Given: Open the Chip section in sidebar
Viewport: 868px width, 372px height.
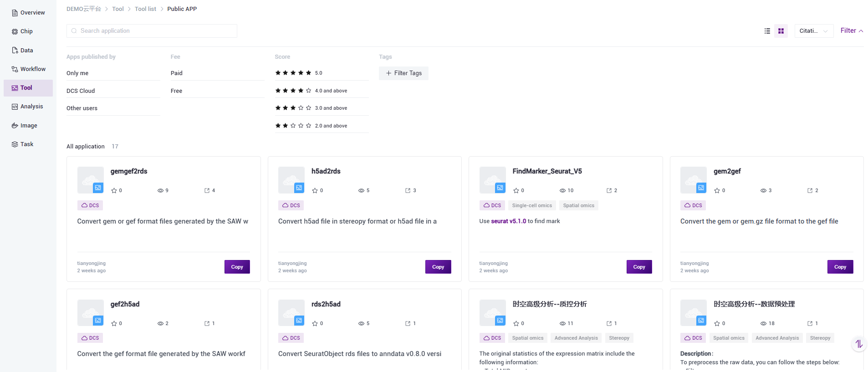Looking at the screenshot, I should coord(28,31).
